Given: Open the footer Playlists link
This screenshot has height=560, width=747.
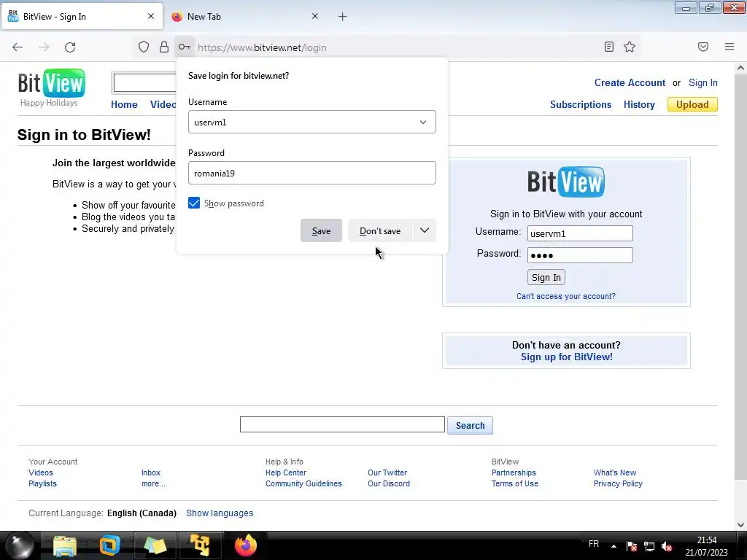Looking at the screenshot, I should click(42, 483).
